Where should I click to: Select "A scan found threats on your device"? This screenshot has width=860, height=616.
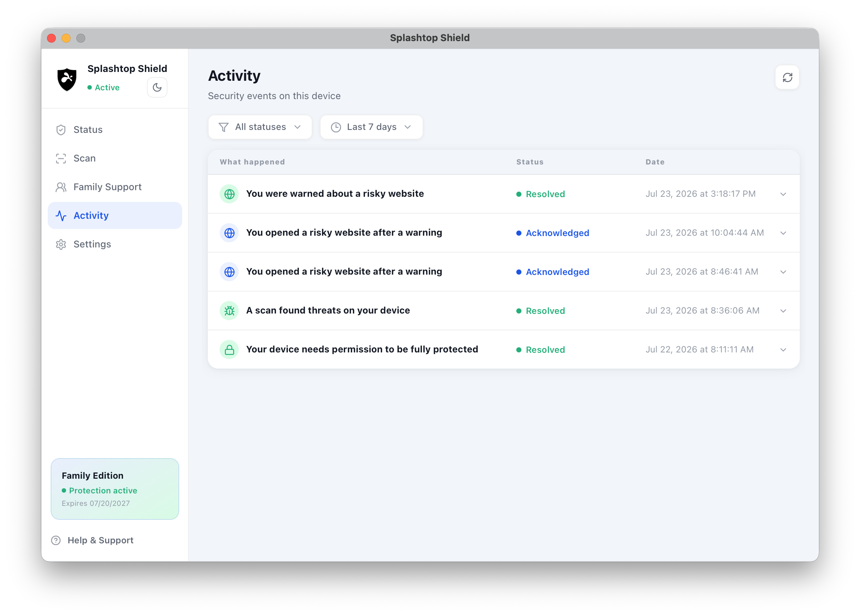(x=328, y=311)
